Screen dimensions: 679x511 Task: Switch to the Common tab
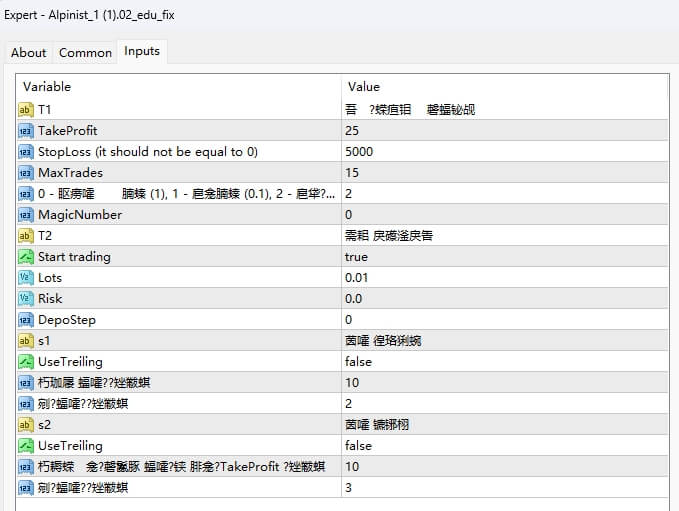click(85, 53)
